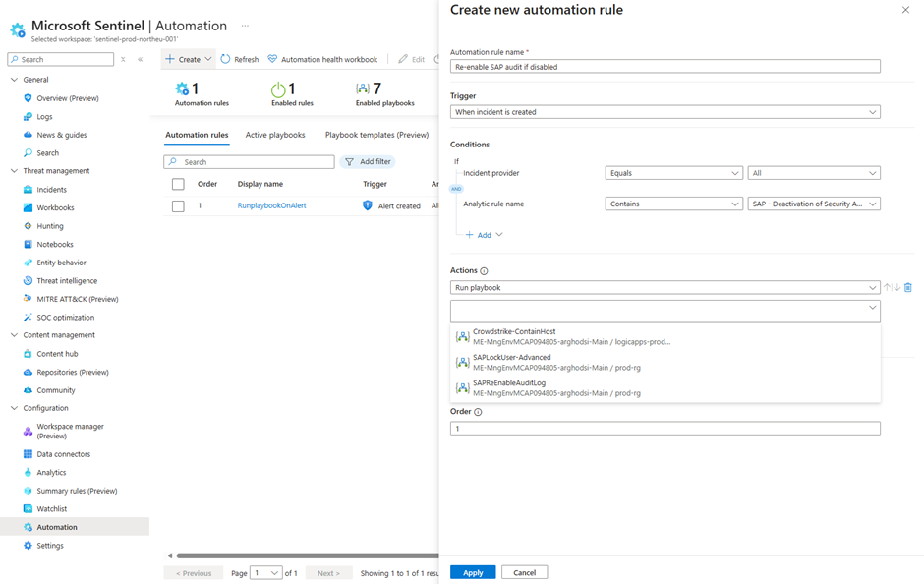This screenshot has width=924, height=584.
Task: Check the select-all rules header checkbox
Action: pos(178,185)
